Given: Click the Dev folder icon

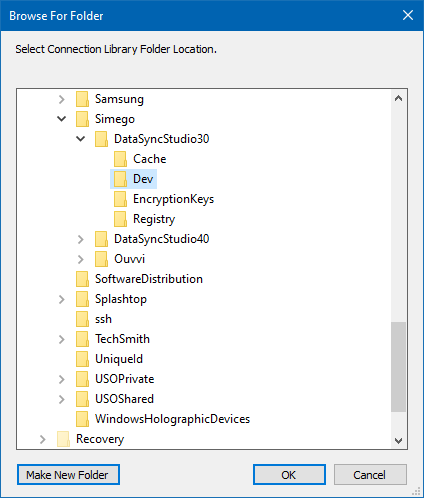Looking at the screenshot, I should tap(120, 179).
